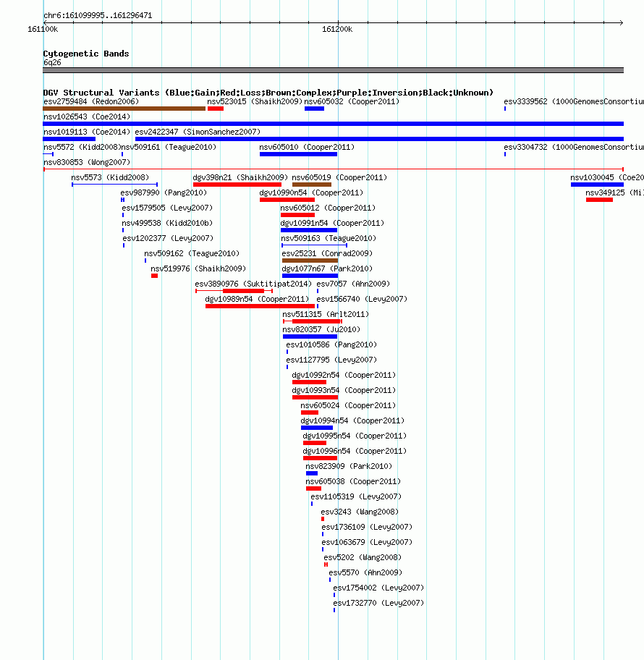Viewport: 644px width, 660px height.
Task: Open dgv10996n54 (Cooper2011) variant
Action: [355, 450]
